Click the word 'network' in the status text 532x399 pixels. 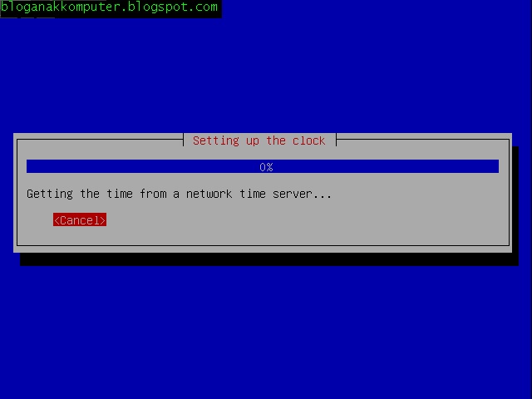[x=209, y=194]
